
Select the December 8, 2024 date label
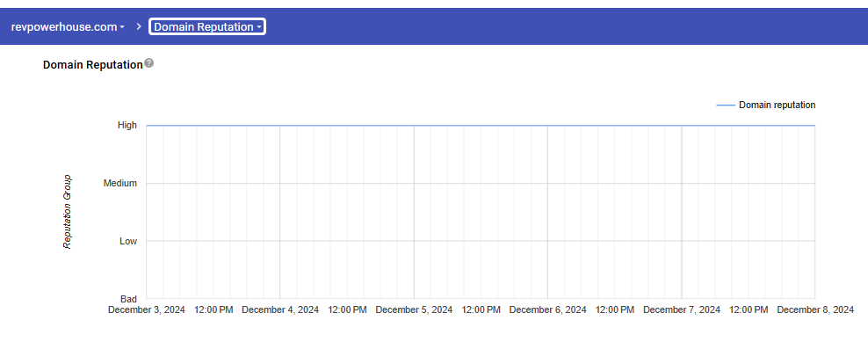(814, 310)
